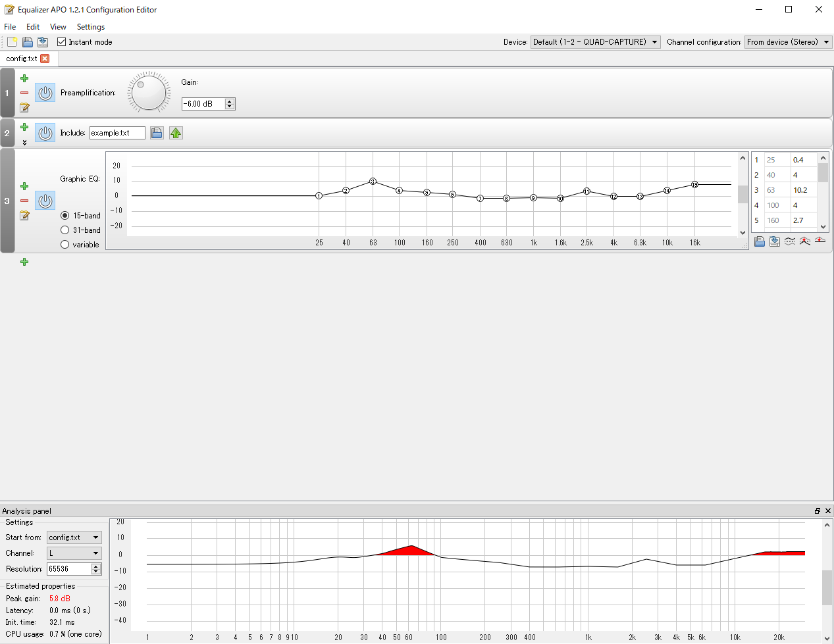Toggle power for the Include filter
834x644 pixels.
click(45, 133)
